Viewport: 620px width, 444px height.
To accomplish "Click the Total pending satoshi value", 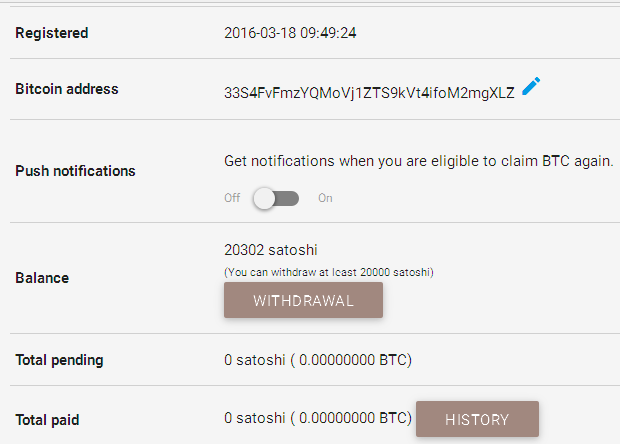I will click(318, 360).
